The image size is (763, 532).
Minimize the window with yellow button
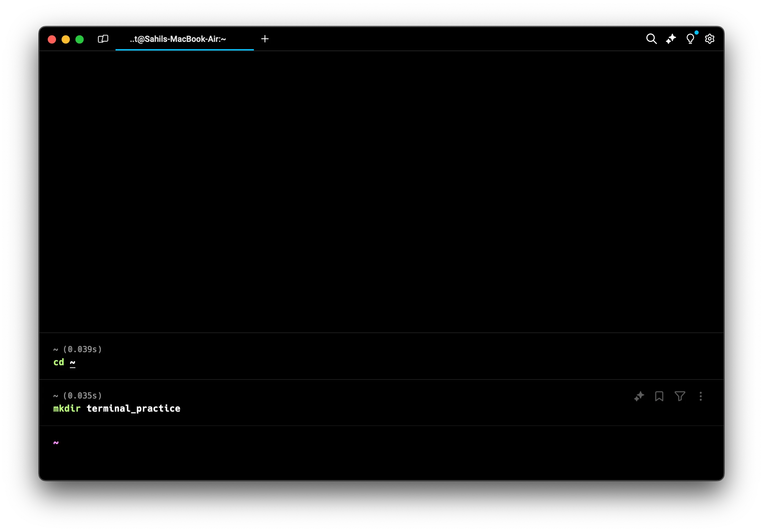66,39
